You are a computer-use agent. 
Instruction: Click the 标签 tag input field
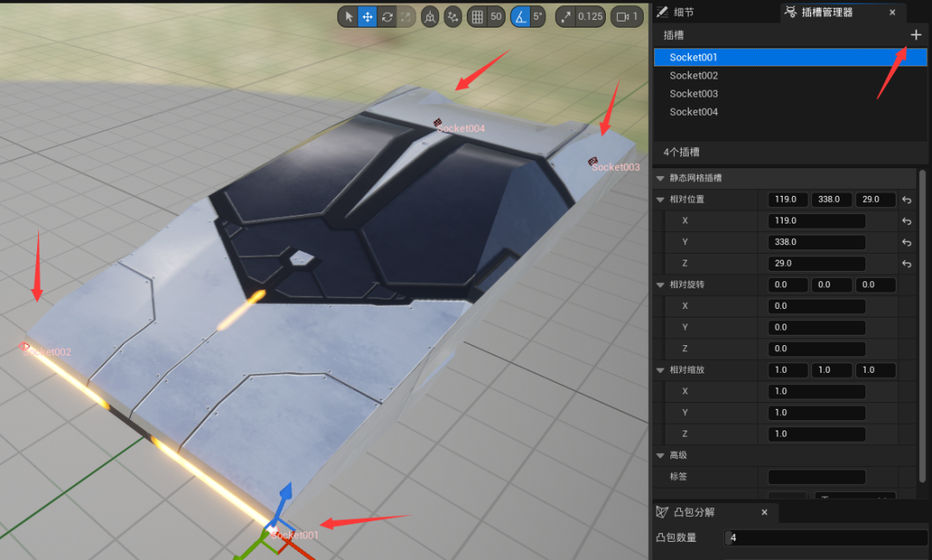816,477
